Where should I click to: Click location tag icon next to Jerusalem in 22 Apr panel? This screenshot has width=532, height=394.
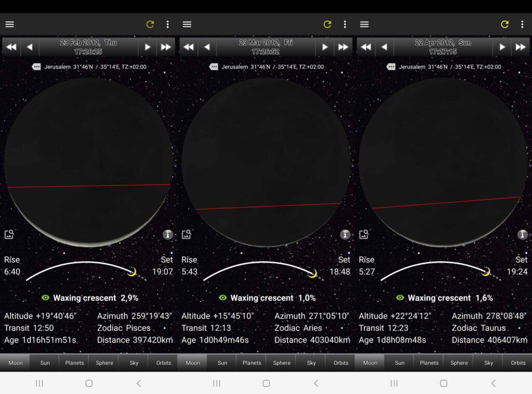tap(391, 67)
